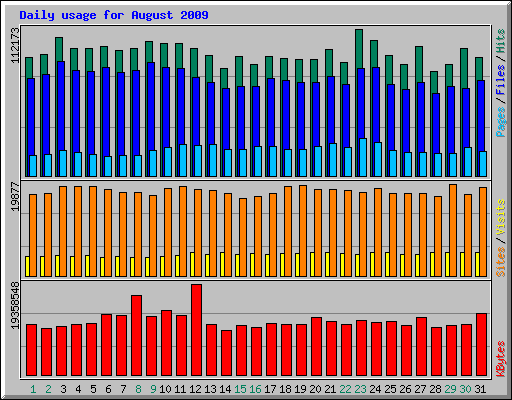The height and width of the screenshot is (400, 512).
Task: Click day 26 on the x-axis
Action: [x=405, y=389]
